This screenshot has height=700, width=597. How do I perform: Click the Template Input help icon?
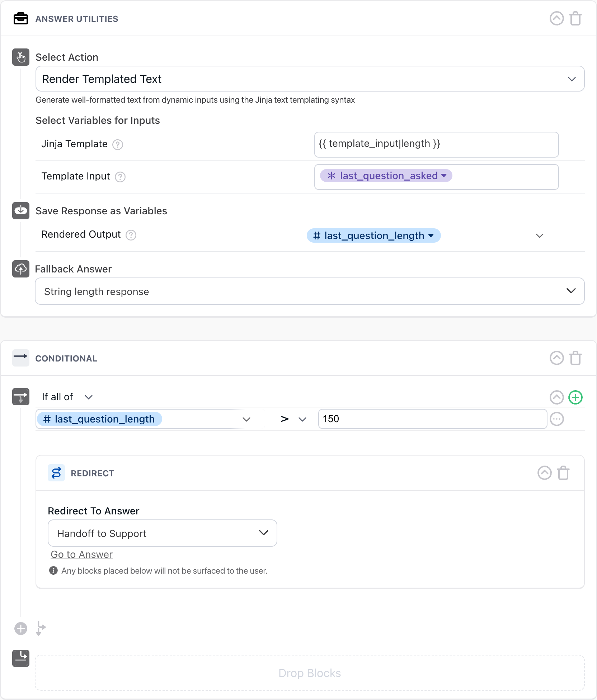click(120, 177)
